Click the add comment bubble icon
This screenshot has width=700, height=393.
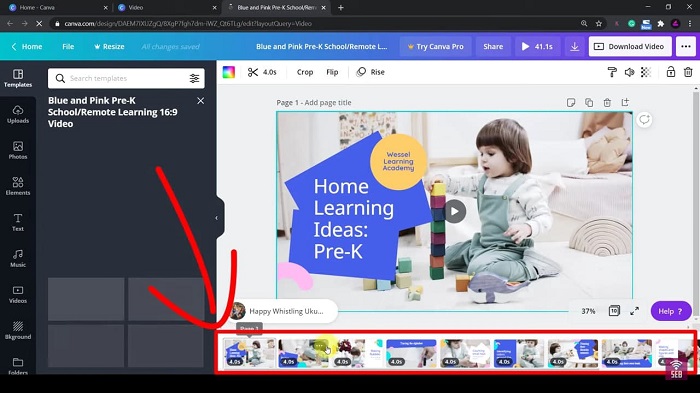tap(644, 120)
